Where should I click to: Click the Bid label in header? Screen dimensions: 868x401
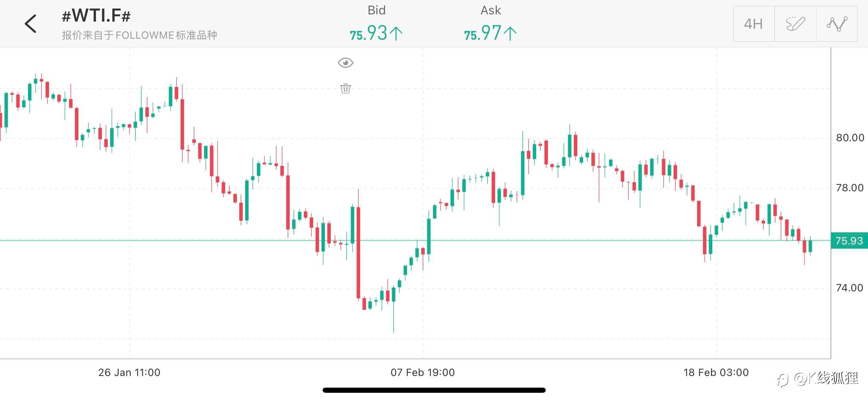(x=376, y=10)
